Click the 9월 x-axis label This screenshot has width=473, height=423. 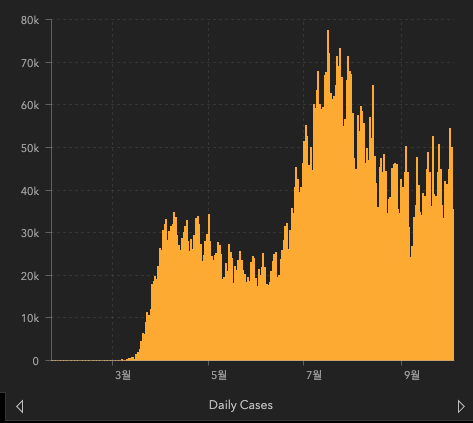click(x=412, y=375)
